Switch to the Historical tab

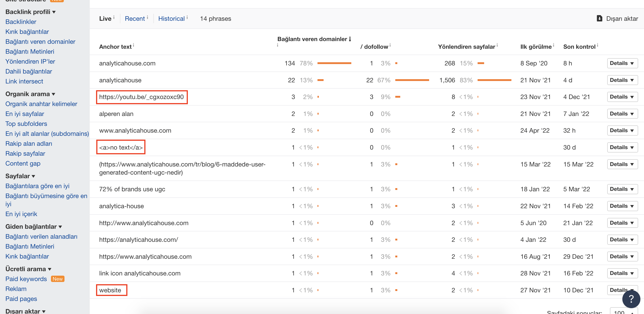point(171,18)
